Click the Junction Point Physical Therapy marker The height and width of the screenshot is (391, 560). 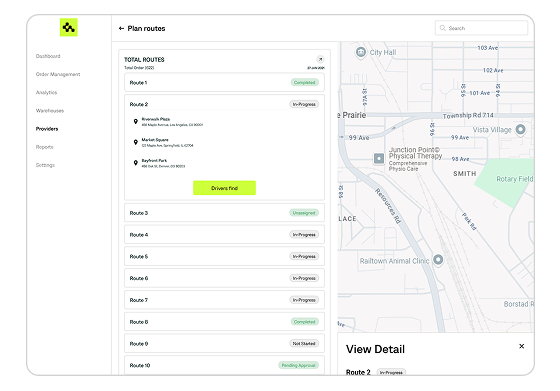(x=379, y=158)
